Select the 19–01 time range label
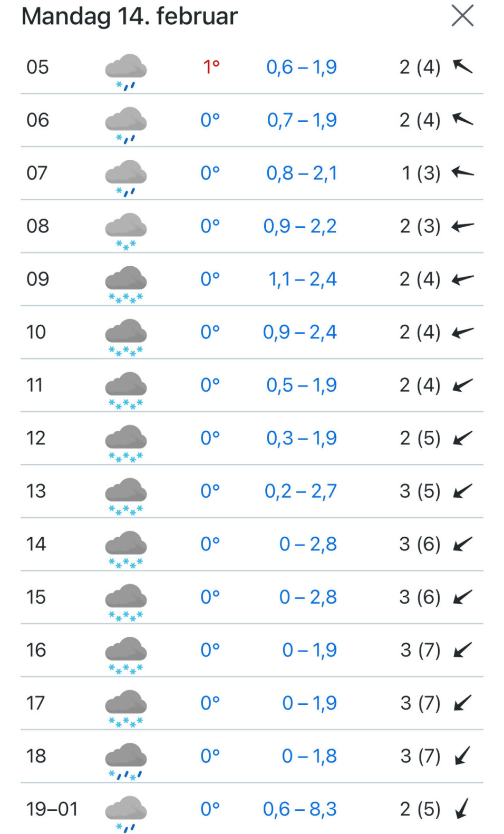The height and width of the screenshot is (834, 504). [52, 809]
